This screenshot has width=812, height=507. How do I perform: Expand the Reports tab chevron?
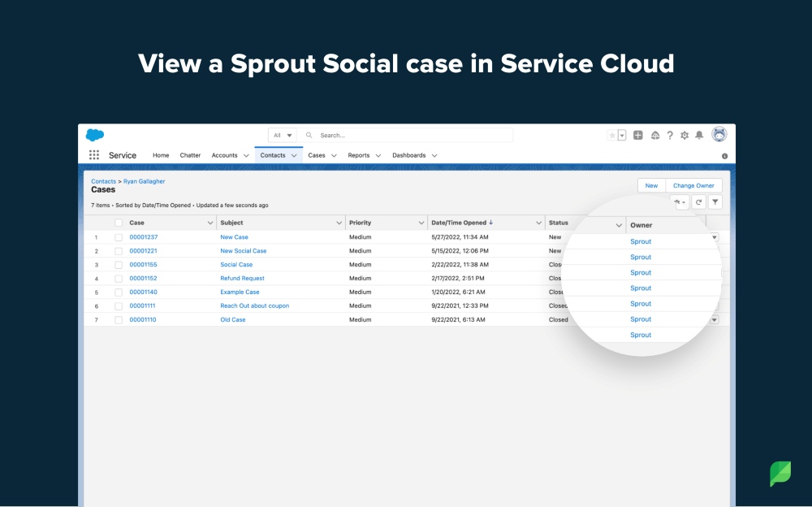point(378,155)
